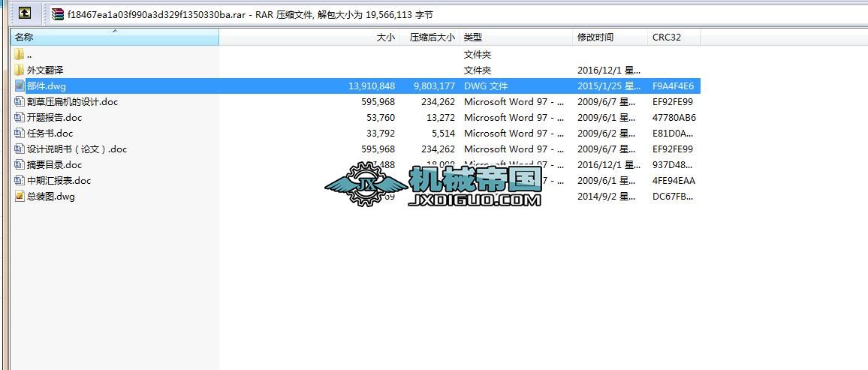
Task: Click size 33,792 of 任务书.doc
Action: (380, 134)
